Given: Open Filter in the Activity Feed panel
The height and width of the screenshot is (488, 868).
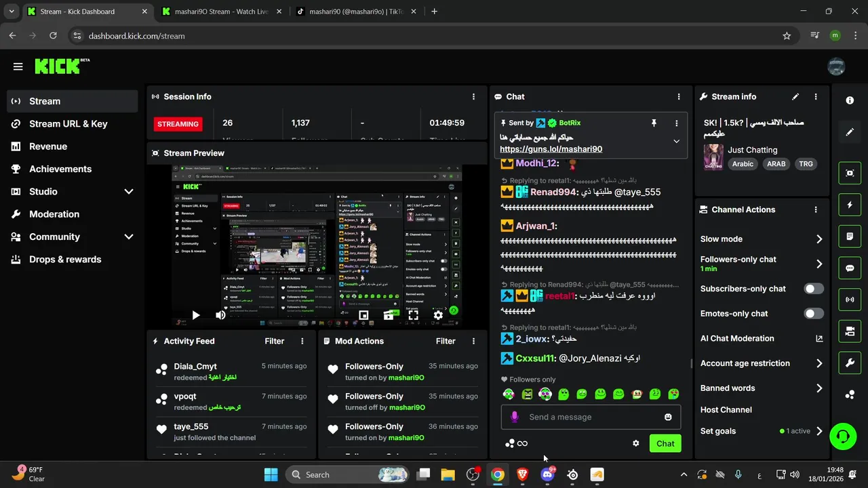Looking at the screenshot, I should click(x=275, y=342).
